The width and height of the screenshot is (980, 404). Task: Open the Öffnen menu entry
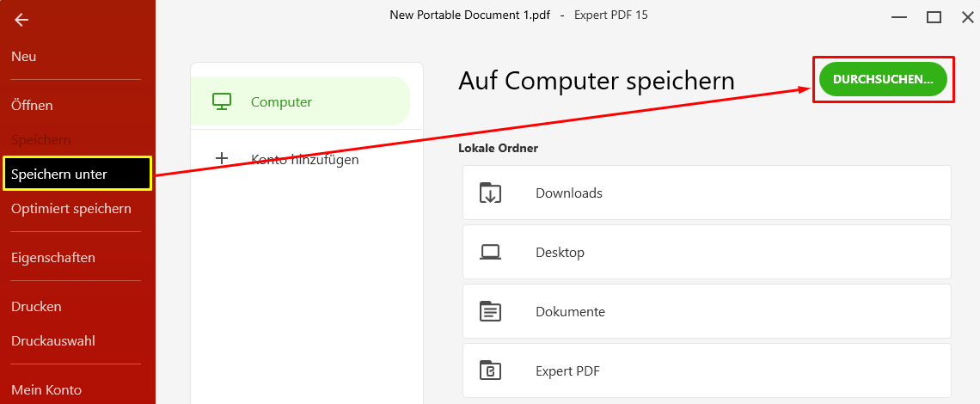[32, 106]
